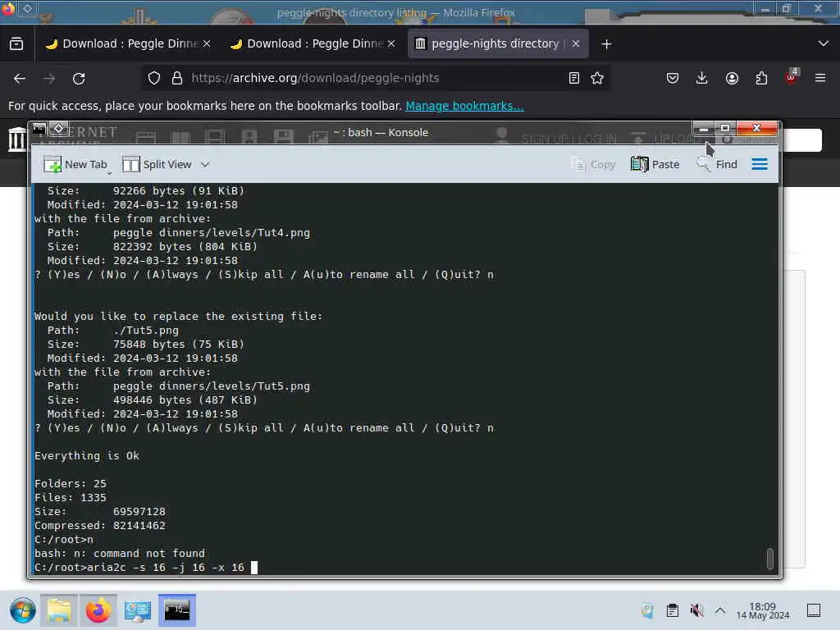The height and width of the screenshot is (630, 840).
Task: Minimize the Konsole window
Action: pyautogui.click(x=704, y=129)
